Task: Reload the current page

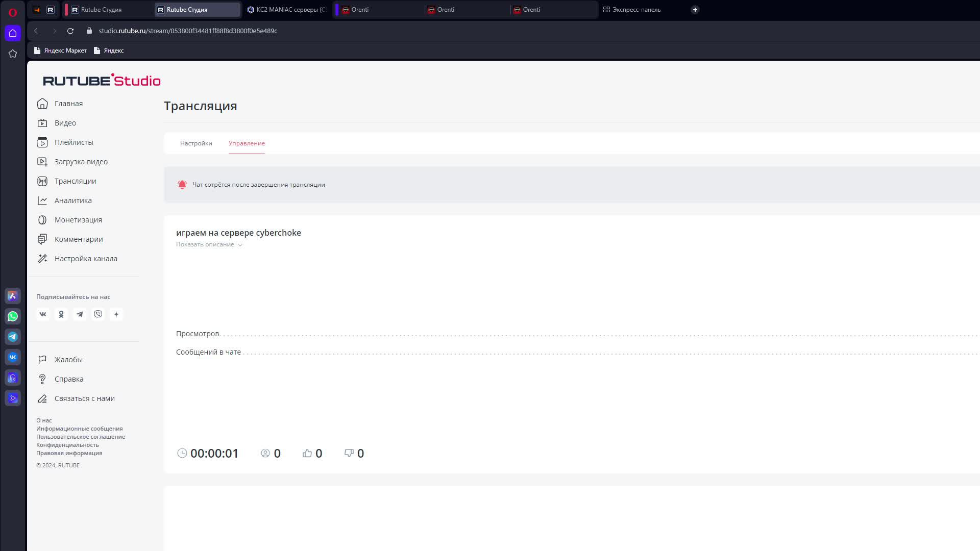Action: (x=70, y=31)
